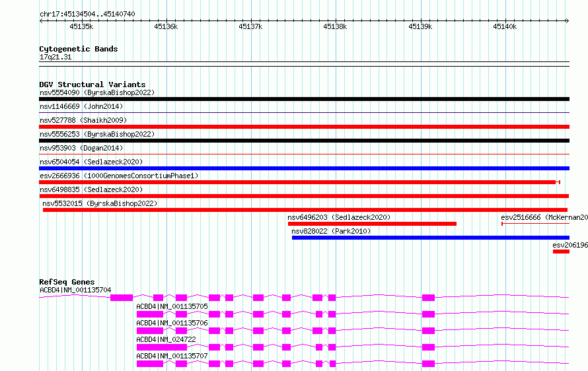588x371 pixels.
Task: Click the chr17:45134504..45140740 coordinate label
Action: [x=87, y=15]
